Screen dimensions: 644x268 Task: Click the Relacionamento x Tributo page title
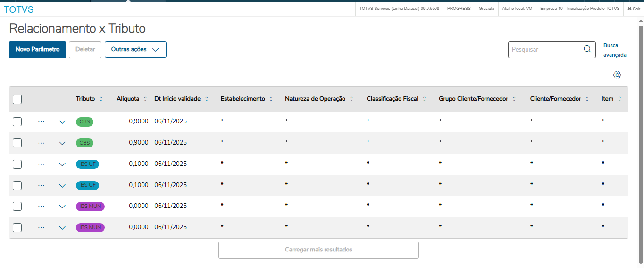coord(77,28)
